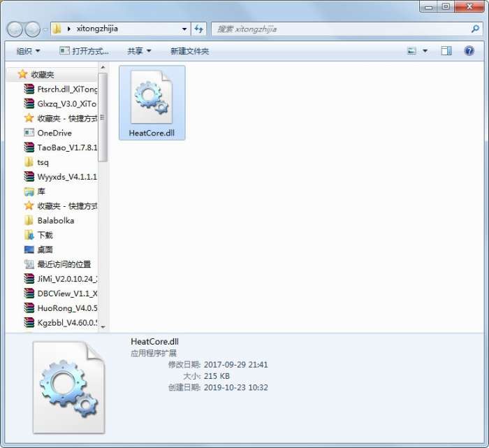Click 新建文件夹 button

(189, 51)
